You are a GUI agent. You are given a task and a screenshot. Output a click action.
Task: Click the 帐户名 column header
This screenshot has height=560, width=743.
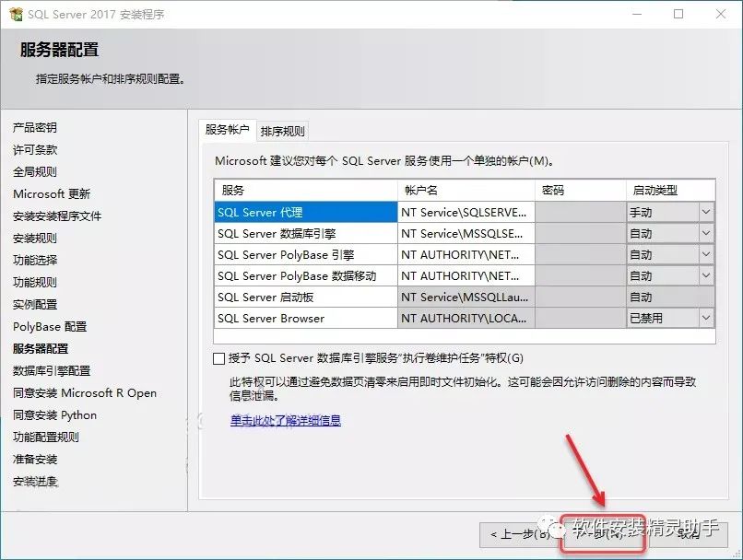pos(466,191)
